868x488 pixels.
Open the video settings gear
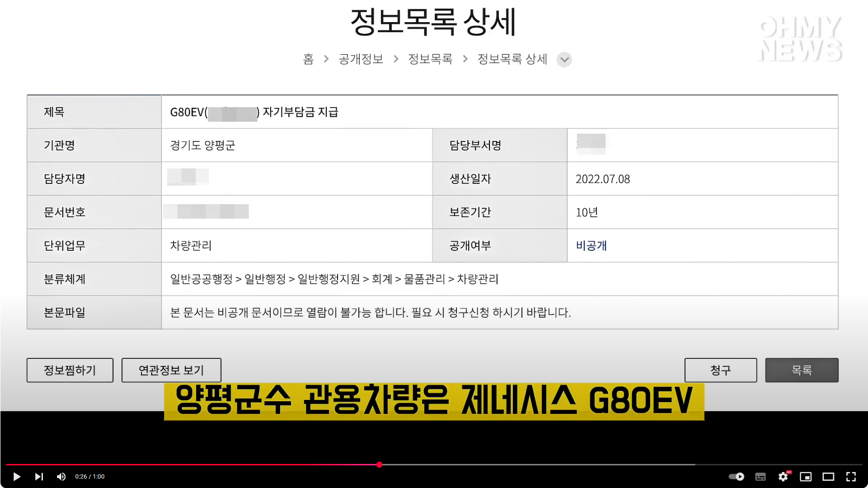point(783,476)
